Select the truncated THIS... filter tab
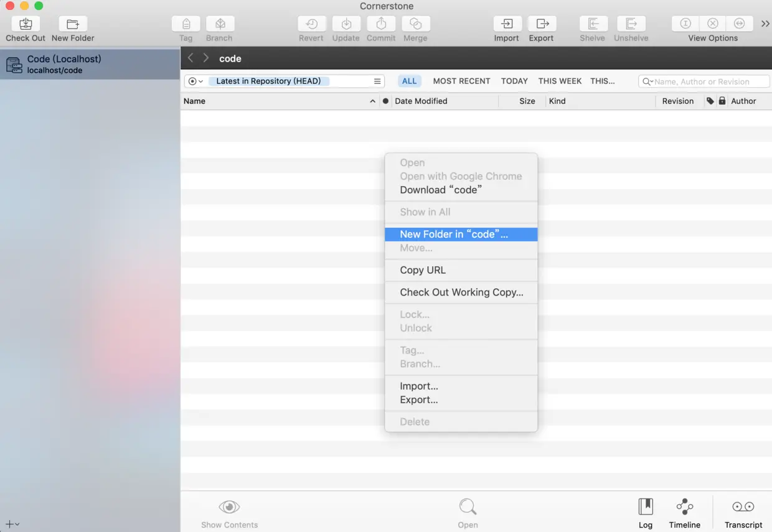This screenshot has width=772, height=532. click(x=602, y=81)
